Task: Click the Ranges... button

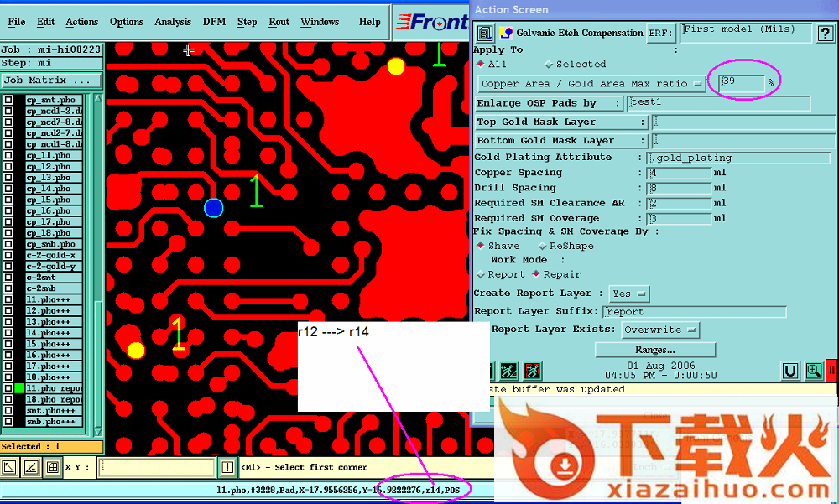Action: (655, 350)
